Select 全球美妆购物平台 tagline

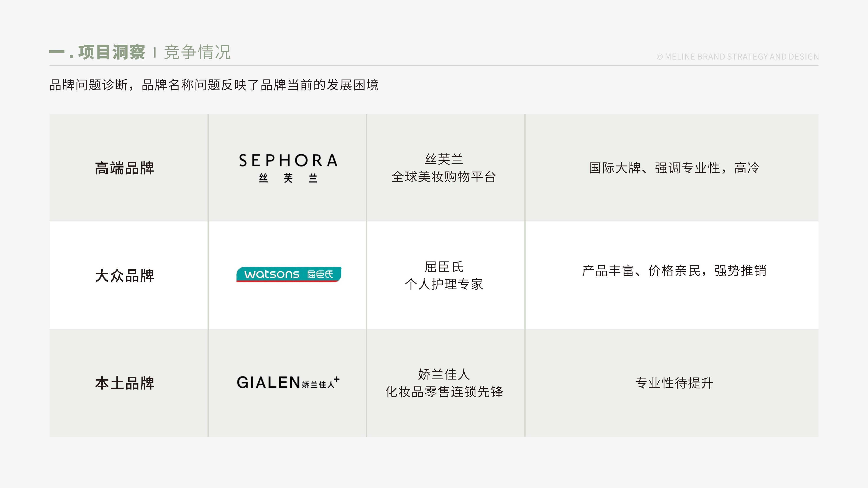444,177
